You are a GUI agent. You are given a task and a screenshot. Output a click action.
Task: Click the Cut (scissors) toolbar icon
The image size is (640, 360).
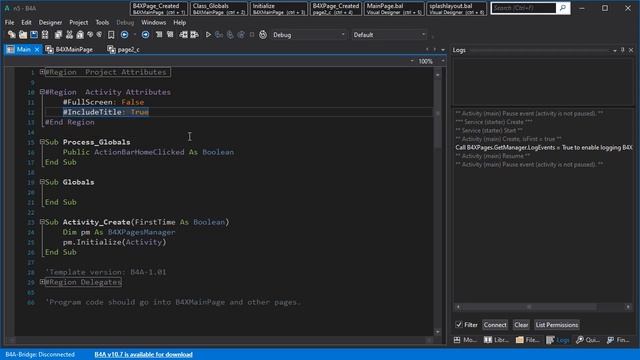point(69,35)
